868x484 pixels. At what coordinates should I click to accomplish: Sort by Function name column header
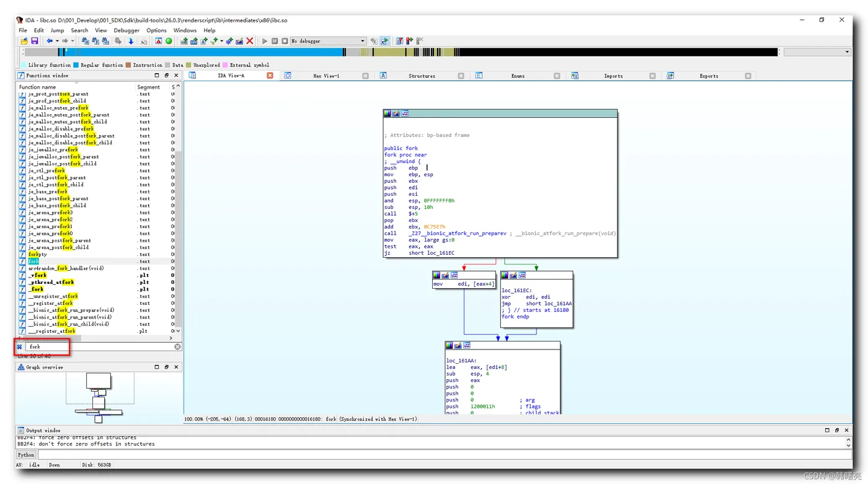(37, 87)
